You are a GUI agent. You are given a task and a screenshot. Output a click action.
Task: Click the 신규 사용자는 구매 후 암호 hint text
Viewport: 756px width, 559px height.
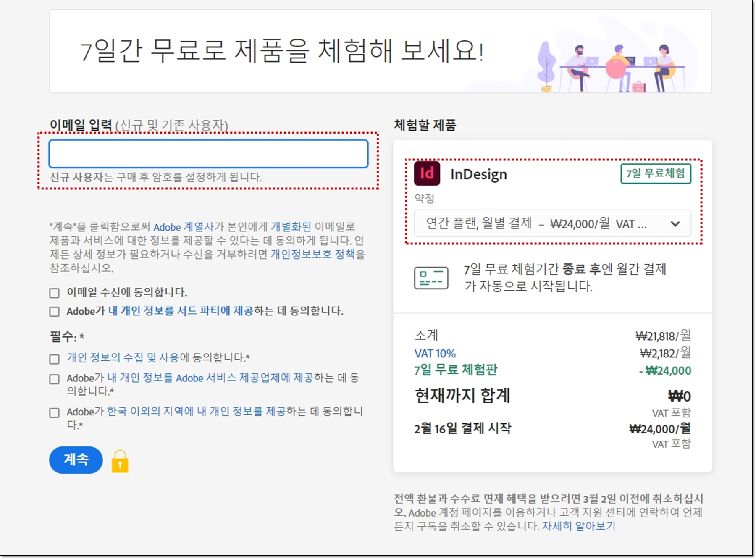point(156,177)
